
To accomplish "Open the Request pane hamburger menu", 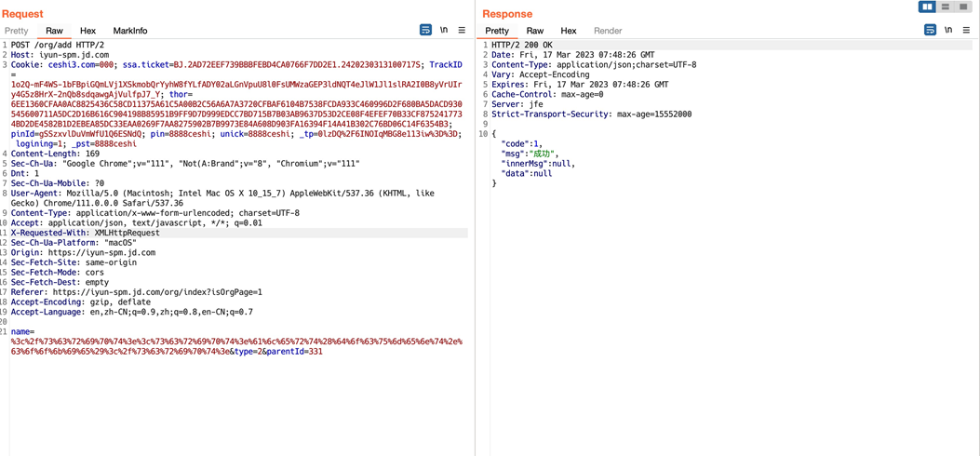I will (x=462, y=30).
